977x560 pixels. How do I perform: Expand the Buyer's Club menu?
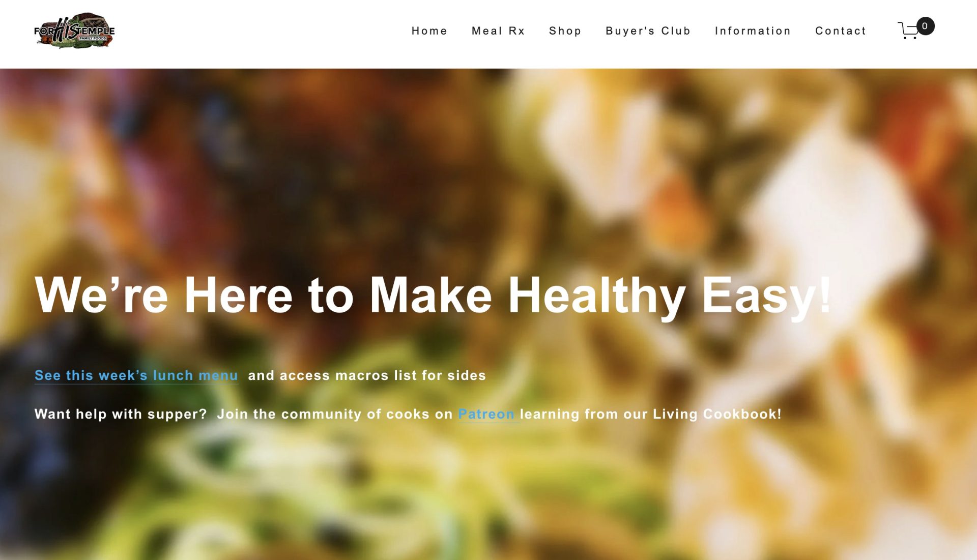coord(648,31)
